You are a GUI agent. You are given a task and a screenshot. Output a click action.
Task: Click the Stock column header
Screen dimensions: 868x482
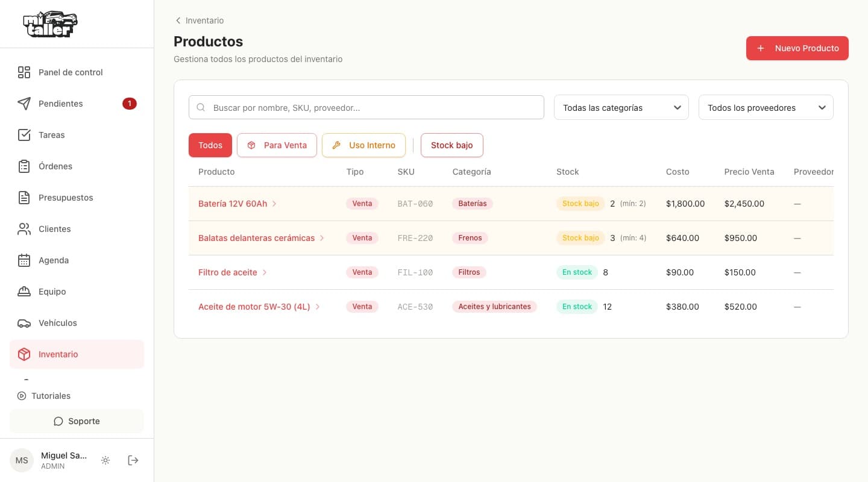point(567,172)
